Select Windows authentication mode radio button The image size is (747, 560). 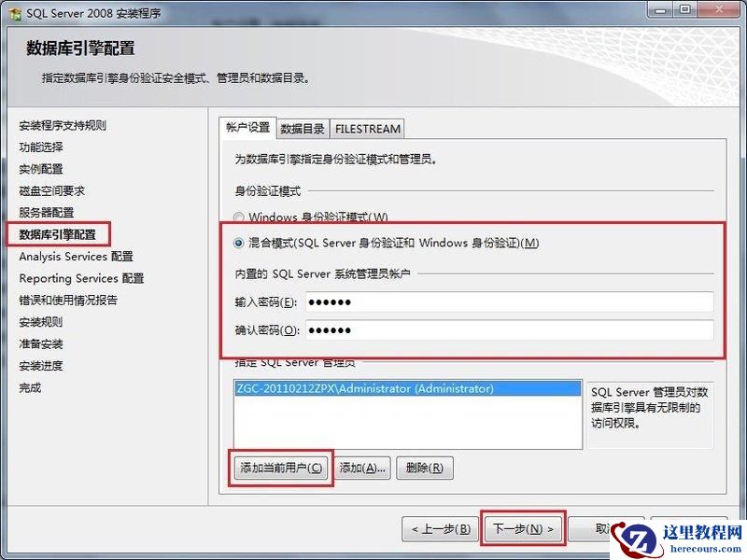(239, 217)
